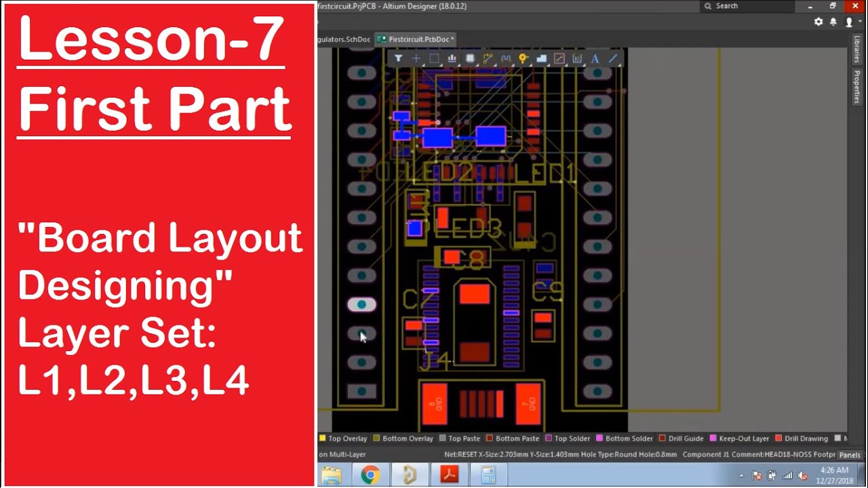The image size is (868, 488).
Task: Open Google Chrome from taskbar
Action: point(370,476)
